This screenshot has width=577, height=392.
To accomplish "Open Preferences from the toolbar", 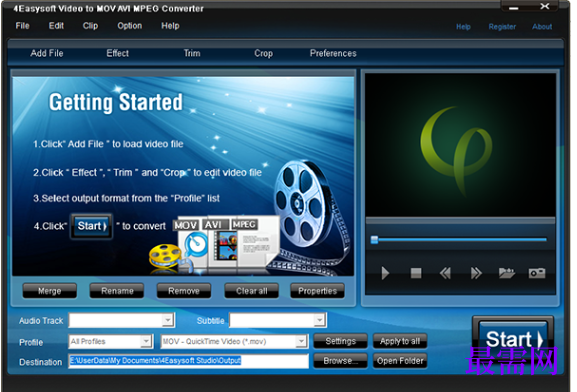I will [333, 53].
